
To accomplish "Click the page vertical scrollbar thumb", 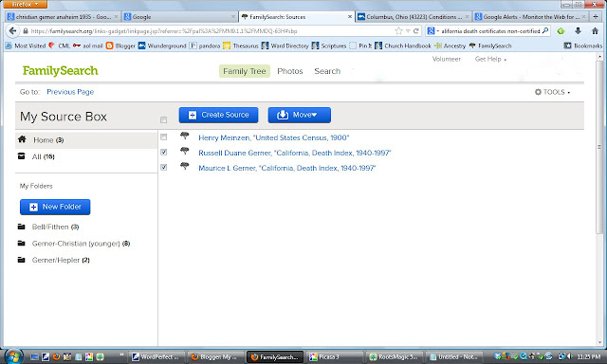I will [x=599, y=147].
